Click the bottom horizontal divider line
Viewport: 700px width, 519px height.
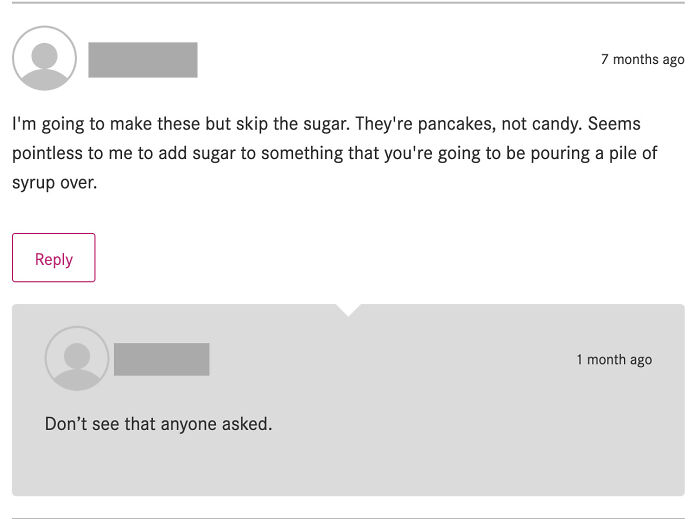pos(348,517)
